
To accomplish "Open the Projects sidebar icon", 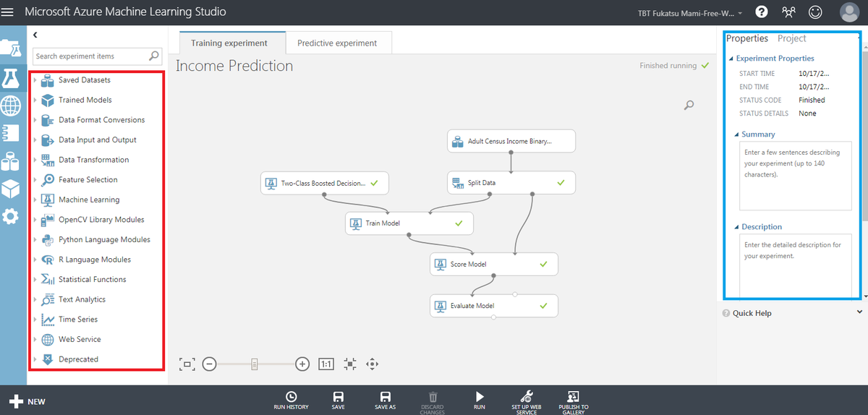I will (11, 47).
